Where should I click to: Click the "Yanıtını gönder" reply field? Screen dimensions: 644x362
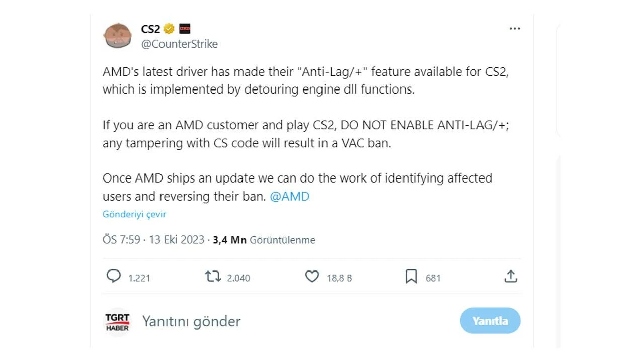[192, 321]
